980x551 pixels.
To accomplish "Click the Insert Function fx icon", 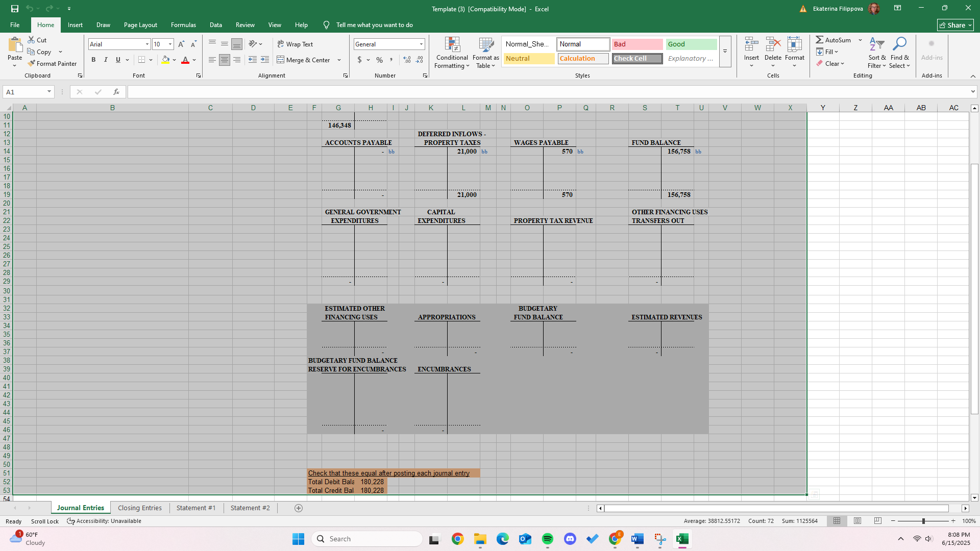I will (116, 92).
